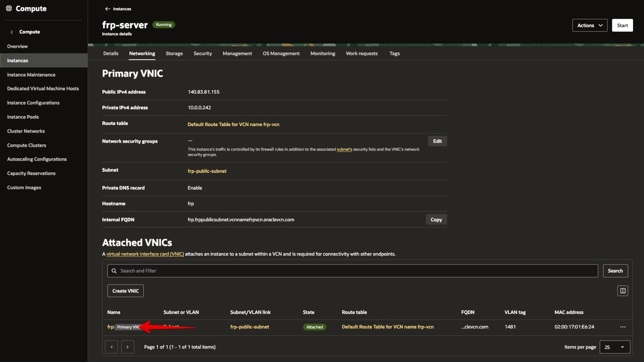The image size is (644, 362).
Task: Open Compute Clusters in sidebar
Action: pos(26,146)
